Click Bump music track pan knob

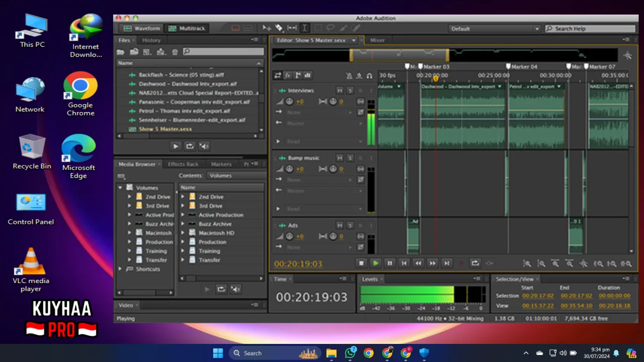(x=333, y=169)
